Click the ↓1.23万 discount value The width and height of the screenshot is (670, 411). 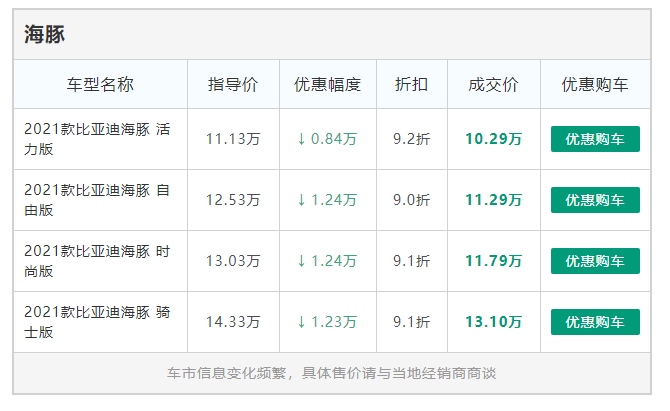click(327, 322)
